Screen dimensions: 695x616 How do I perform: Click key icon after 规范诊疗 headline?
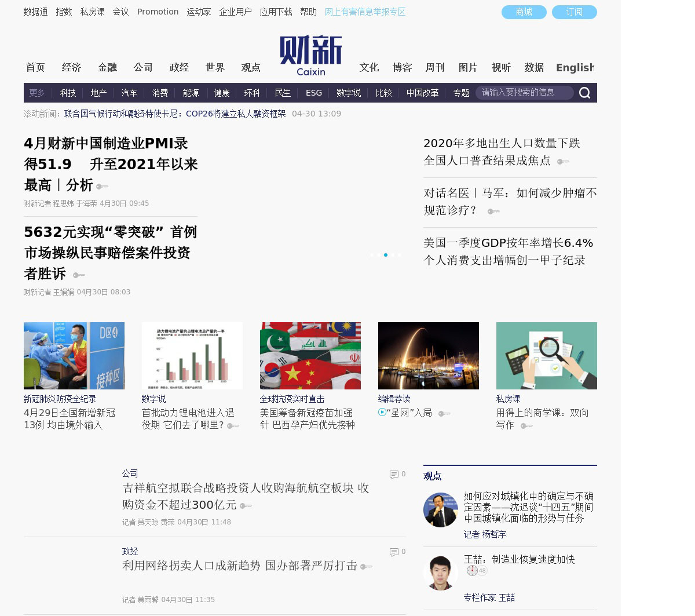pos(493,212)
